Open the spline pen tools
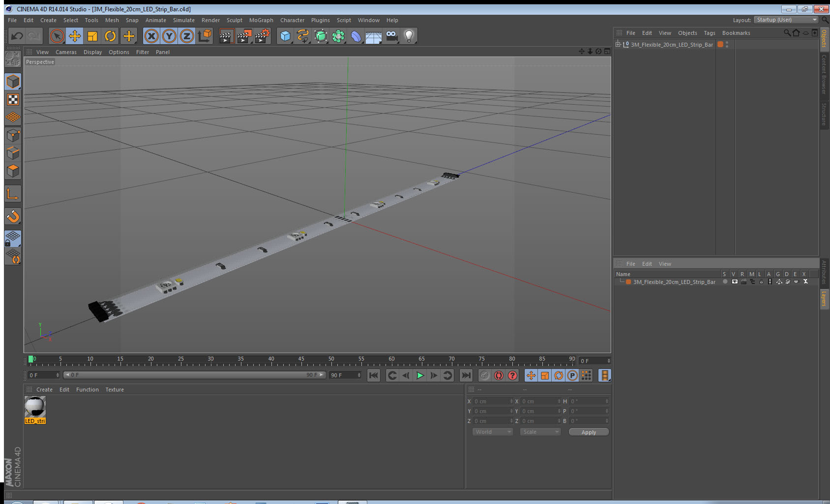Screen dimensions: 830x504 pyautogui.click(x=303, y=36)
